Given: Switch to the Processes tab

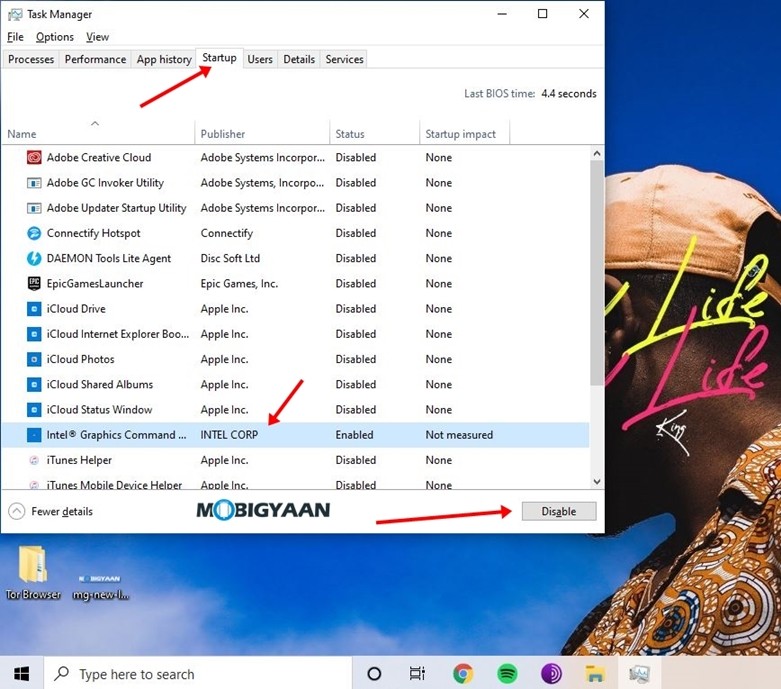Looking at the screenshot, I should tap(31, 59).
